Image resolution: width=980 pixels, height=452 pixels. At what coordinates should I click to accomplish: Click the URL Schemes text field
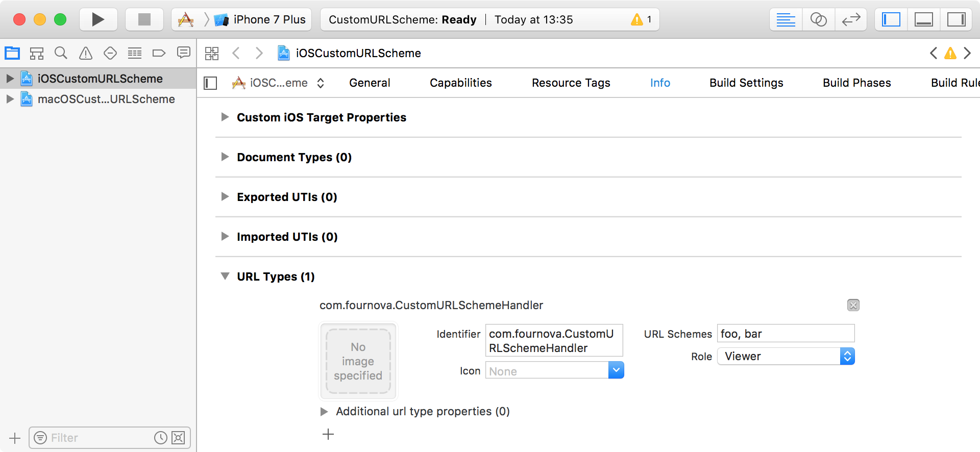(786, 334)
